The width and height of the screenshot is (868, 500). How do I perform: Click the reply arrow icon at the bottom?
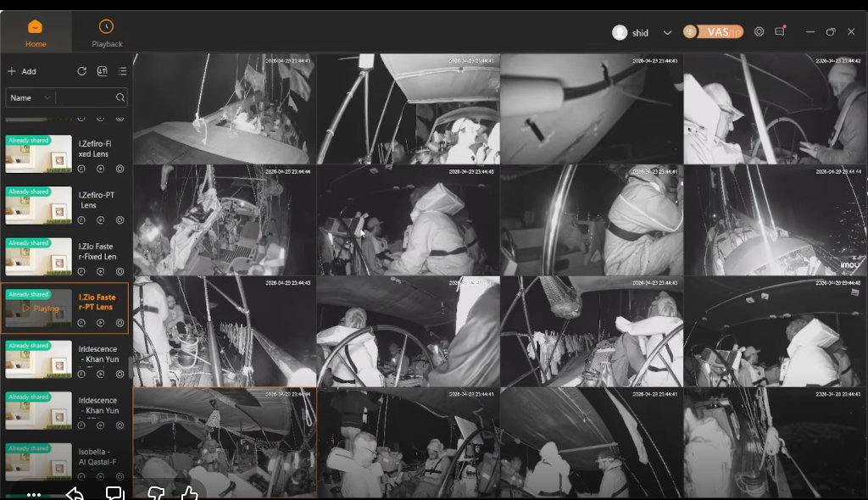click(75, 493)
